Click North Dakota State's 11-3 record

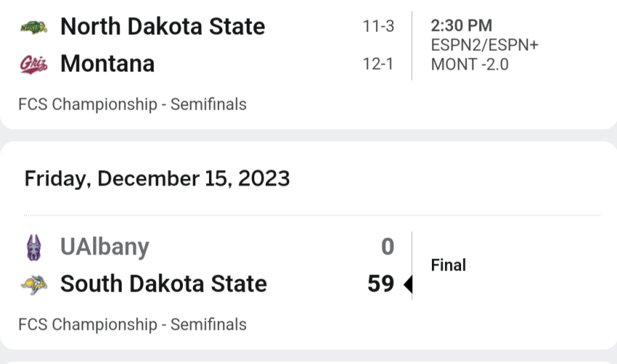coord(378,27)
